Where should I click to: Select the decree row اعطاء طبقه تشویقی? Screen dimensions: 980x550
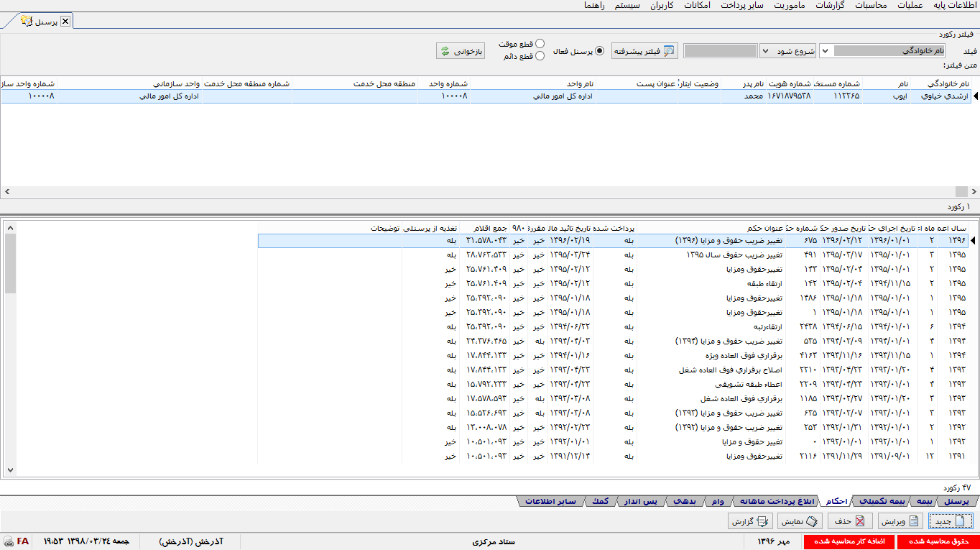614,384
